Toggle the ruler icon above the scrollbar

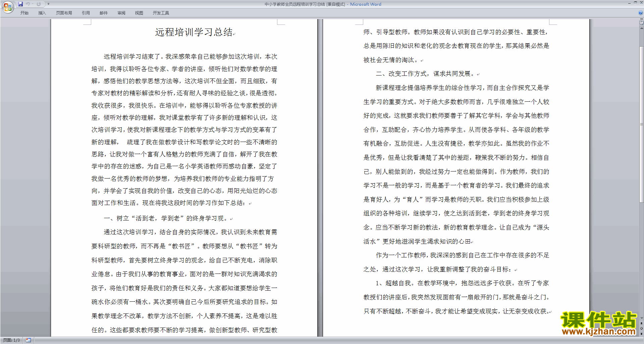(x=642, y=23)
